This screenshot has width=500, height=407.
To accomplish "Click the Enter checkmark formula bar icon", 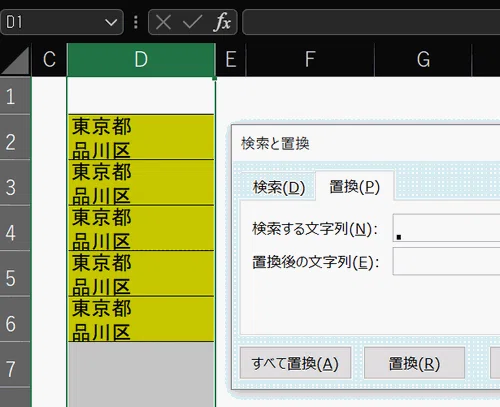I will pos(192,22).
